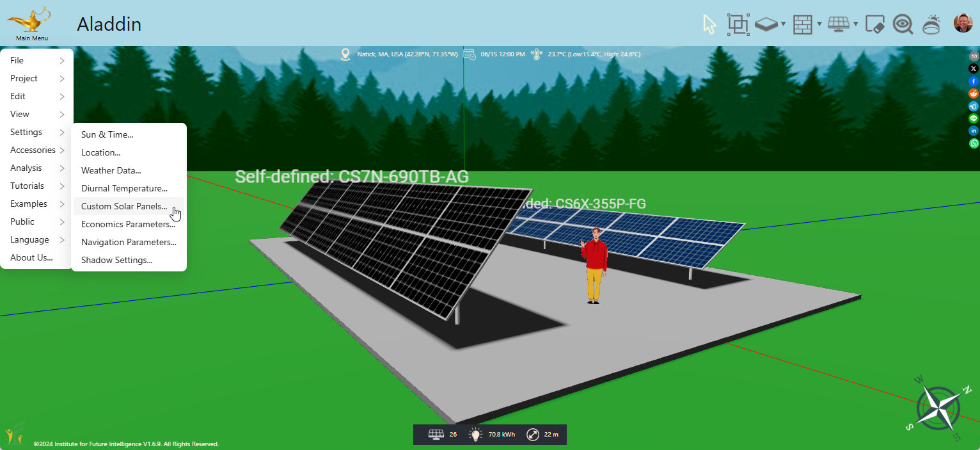Screen dimensions: 980x450
Task: Click the calendar date icon
Action: tap(470, 54)
